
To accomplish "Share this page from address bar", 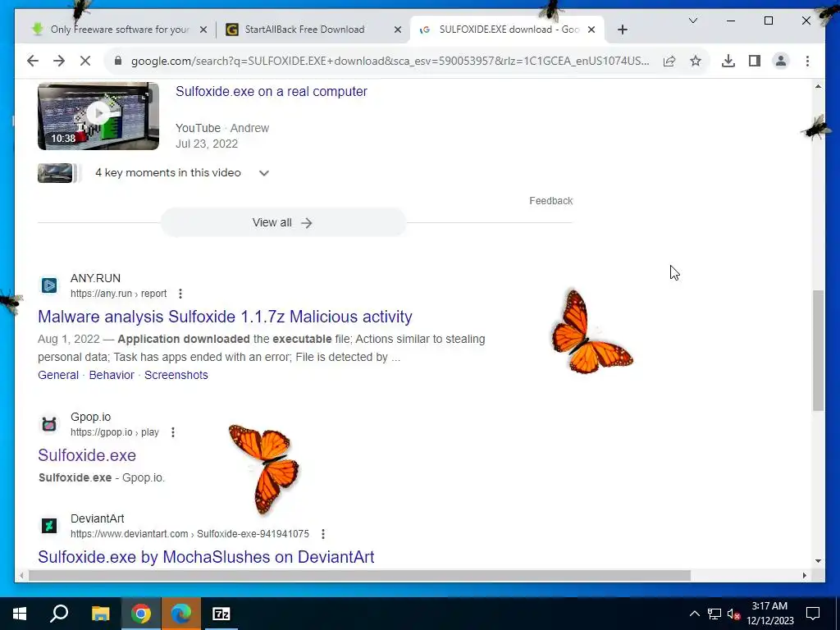I will coord(669,61).
